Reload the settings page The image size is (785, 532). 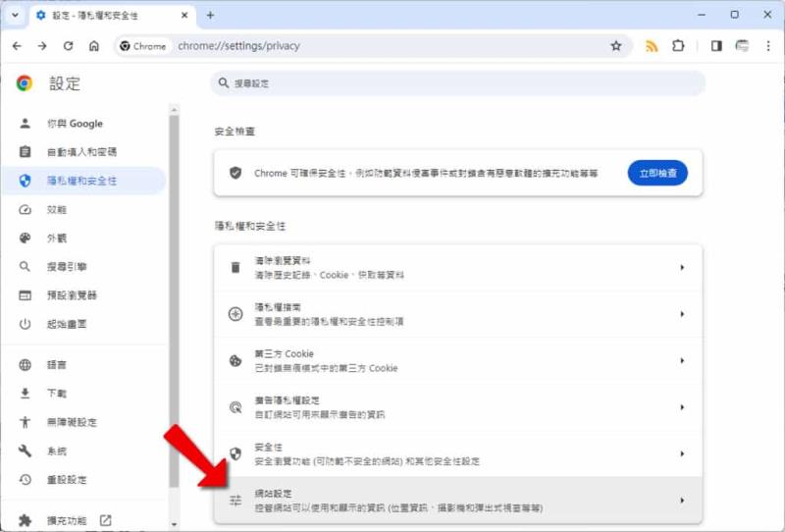tap(68, 46)
